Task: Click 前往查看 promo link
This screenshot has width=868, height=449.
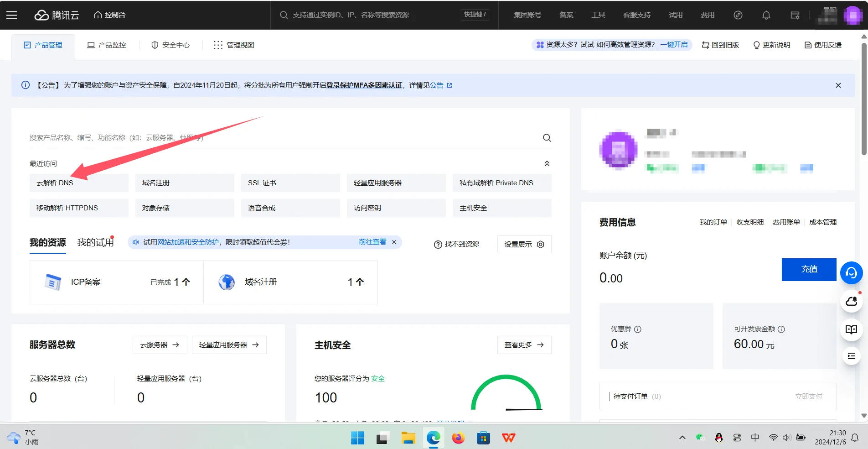Action: (372, 242)
